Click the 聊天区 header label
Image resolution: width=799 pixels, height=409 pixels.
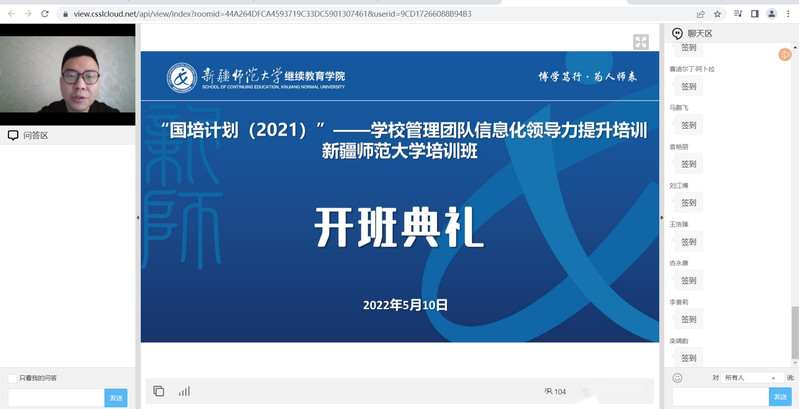click(700, 34)
